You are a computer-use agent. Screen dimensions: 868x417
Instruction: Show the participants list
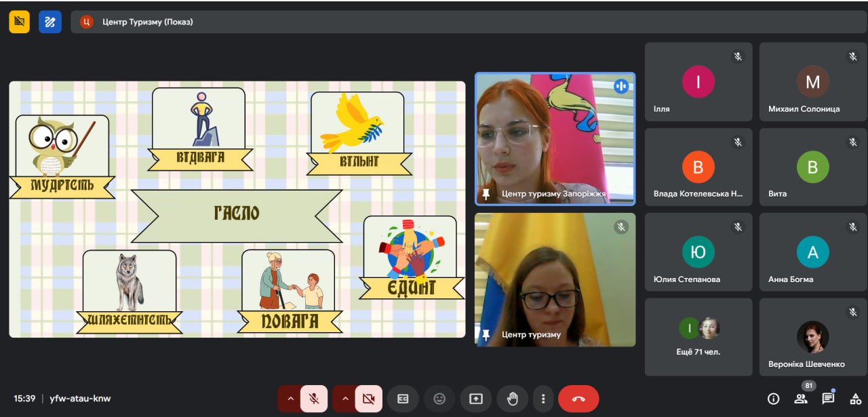801,399
